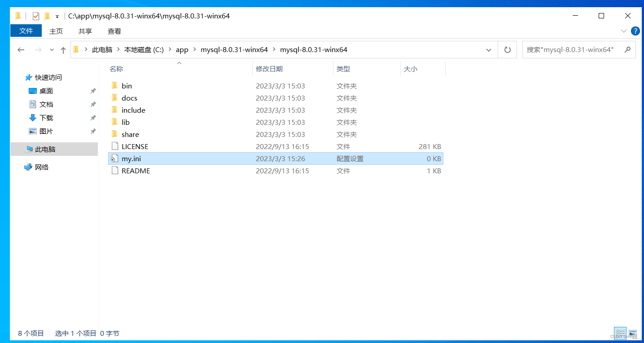Click the Pictures icon in sidebar
644x343 pixels.
pyautogui.click(x=32, y=131)
